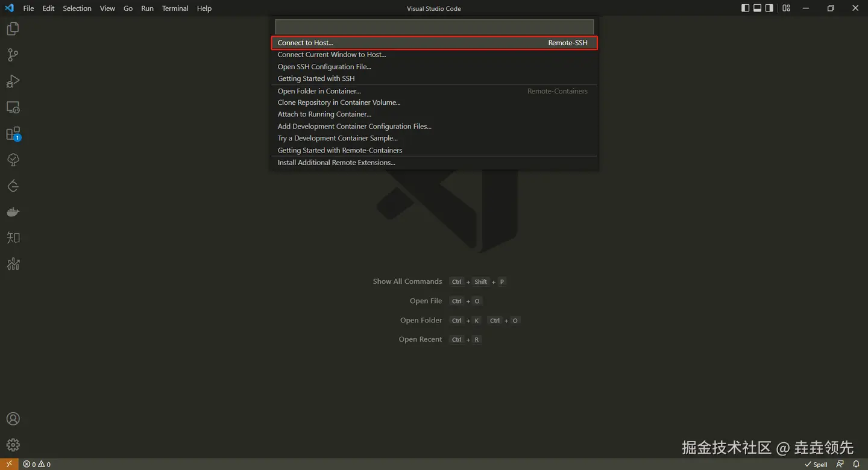
Task: Open the Accounts menu icon
Action: pos(13,419)
